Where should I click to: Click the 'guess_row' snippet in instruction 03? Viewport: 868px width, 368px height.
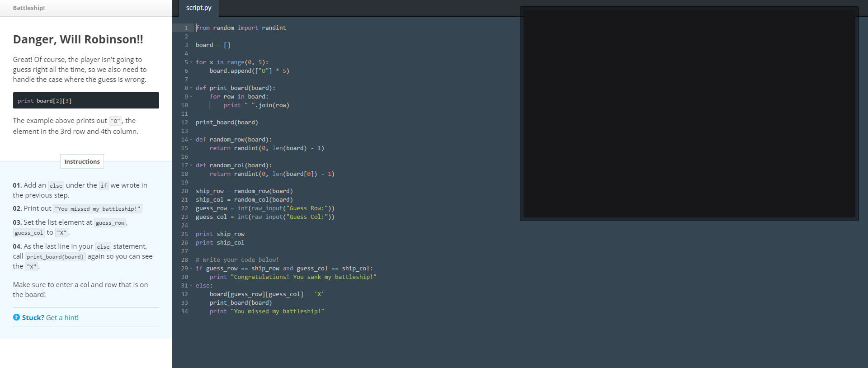tap(110, 223)
